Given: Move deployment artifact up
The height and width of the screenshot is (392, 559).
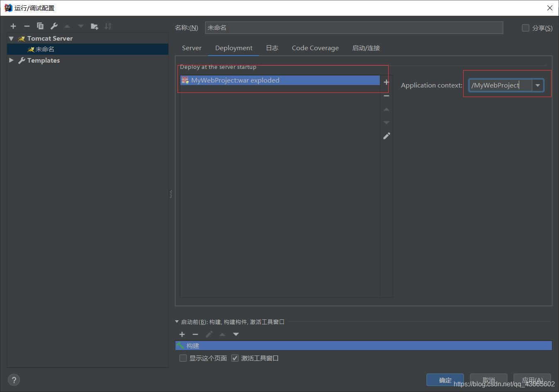Looking at the screenshot, I should pyautogui.click(x=386, y=109).
